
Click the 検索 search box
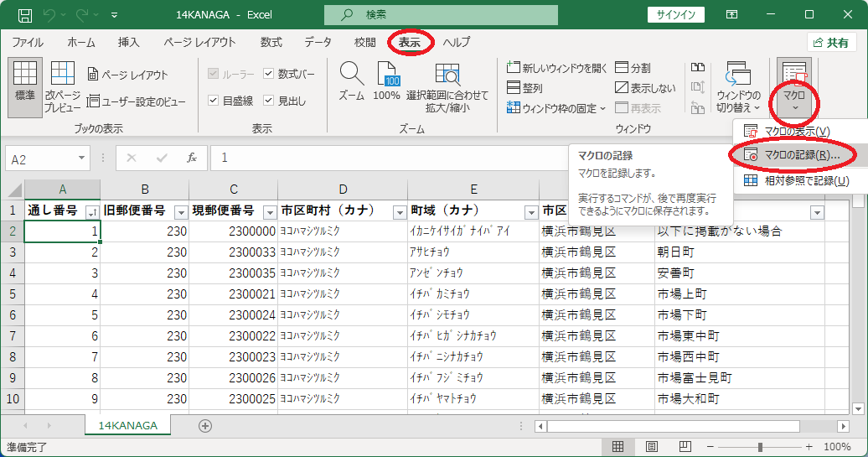point(442,15)
